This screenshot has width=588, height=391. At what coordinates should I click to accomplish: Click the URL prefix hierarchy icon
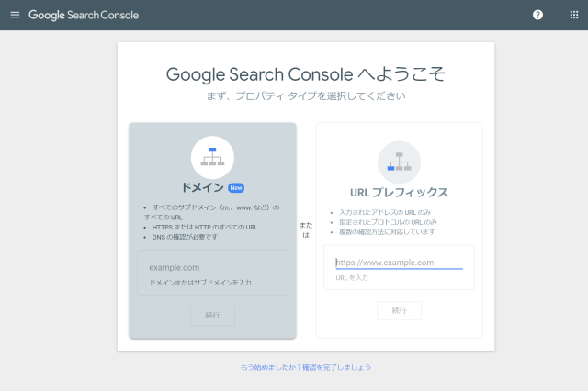pyautogui.click(x=399, y=162)
